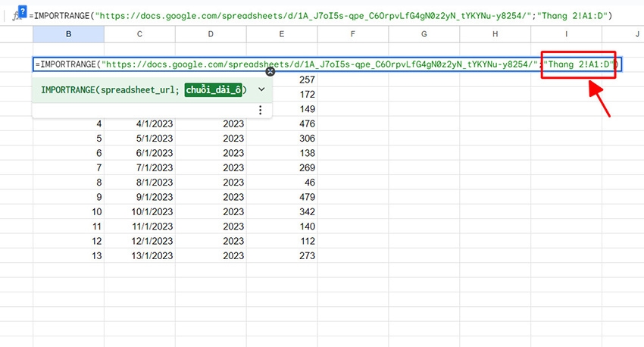Open the three-dot menu in formula tooltip

pos(260,111)
